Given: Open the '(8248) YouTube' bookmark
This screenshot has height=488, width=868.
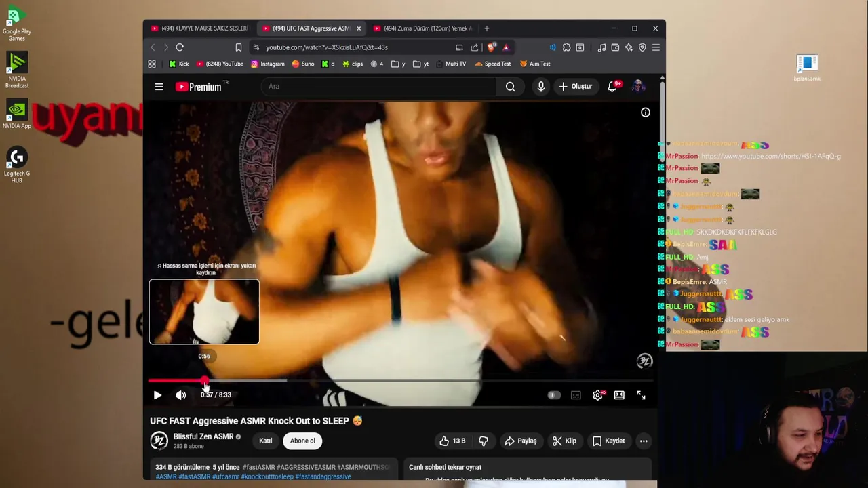Looking at the screenshot, I should 220,64.
